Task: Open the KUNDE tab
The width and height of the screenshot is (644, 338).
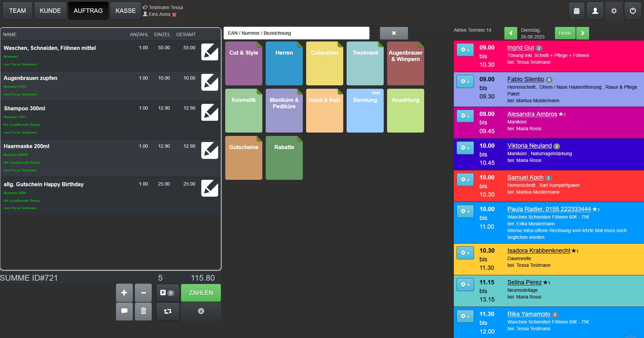Action: (x=50, y=11)
